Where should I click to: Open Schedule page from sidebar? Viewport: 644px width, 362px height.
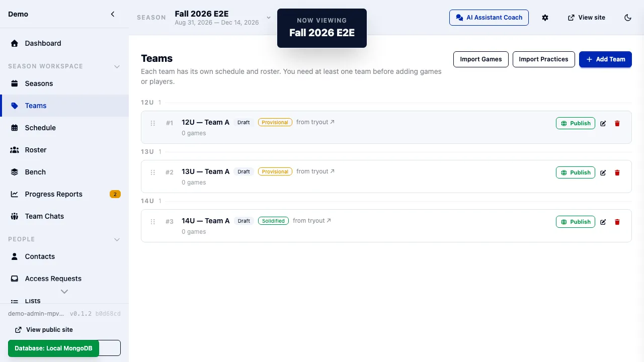click(x=64, y=128)
